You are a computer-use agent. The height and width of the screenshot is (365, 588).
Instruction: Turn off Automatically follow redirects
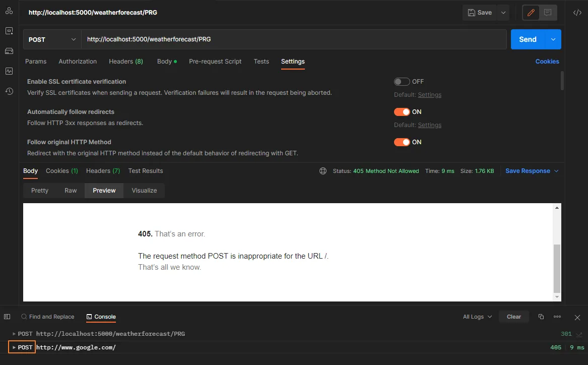402,112
